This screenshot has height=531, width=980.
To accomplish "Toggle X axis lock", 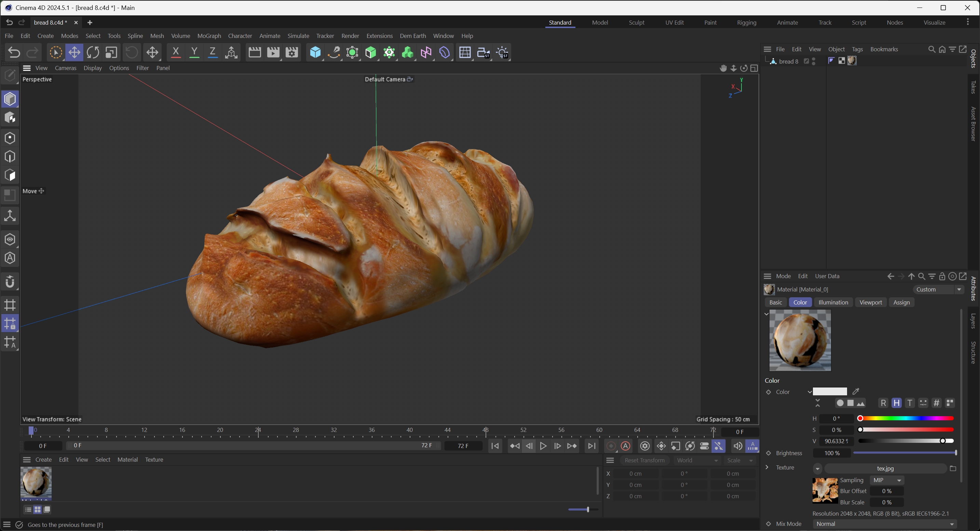I will 175,53.
